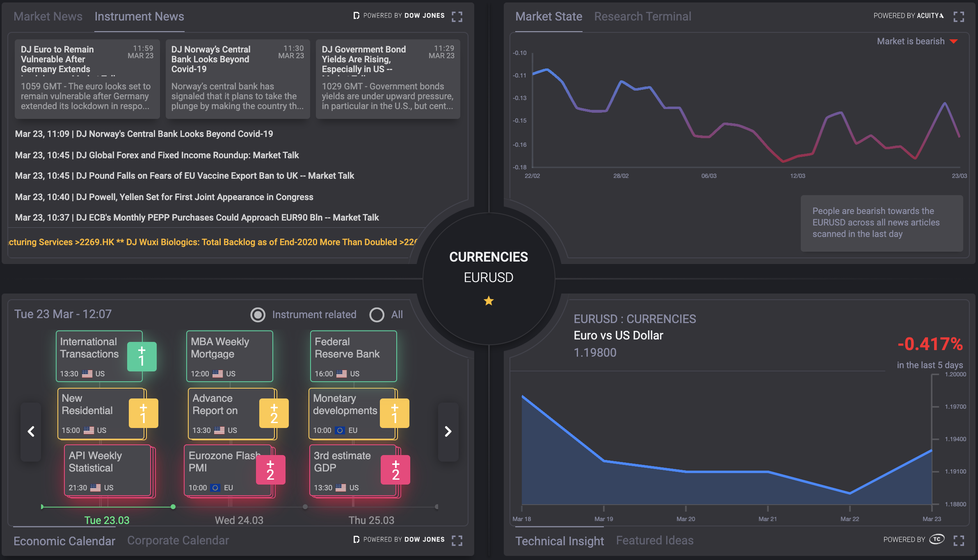The width and height of the screenshot is (978, 560).
Task: Open the yellow +1 badge on New Residential
Action: [143, 413]
